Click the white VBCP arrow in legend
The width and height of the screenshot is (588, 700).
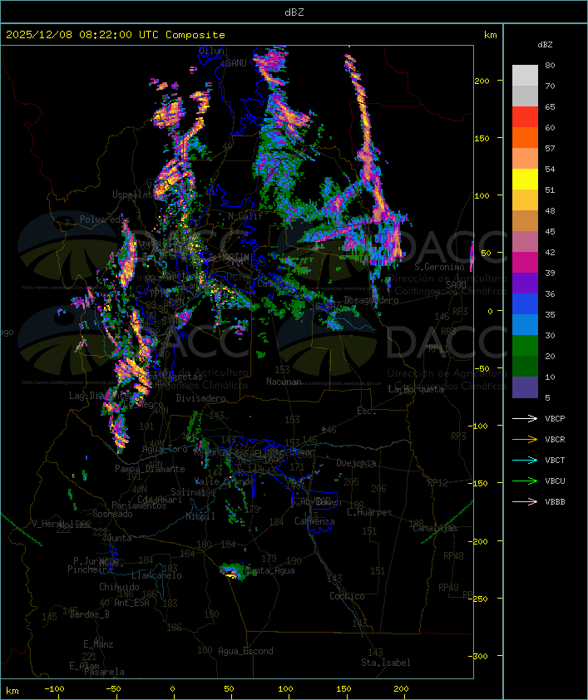[x=525, y=419]
